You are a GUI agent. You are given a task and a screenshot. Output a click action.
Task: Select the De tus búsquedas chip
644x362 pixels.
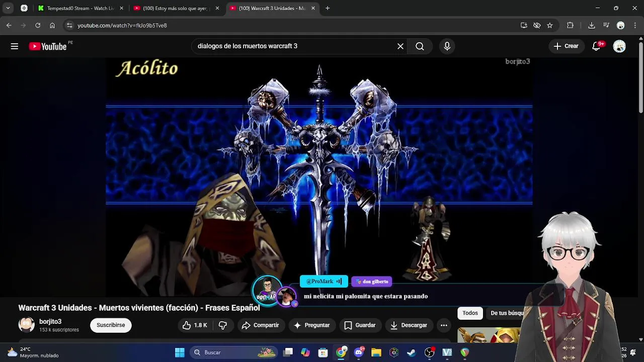[507, 313]
